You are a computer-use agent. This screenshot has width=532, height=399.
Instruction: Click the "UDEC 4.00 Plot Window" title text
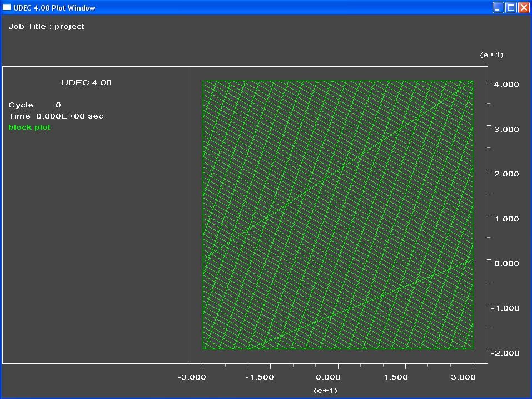(54, 8)
